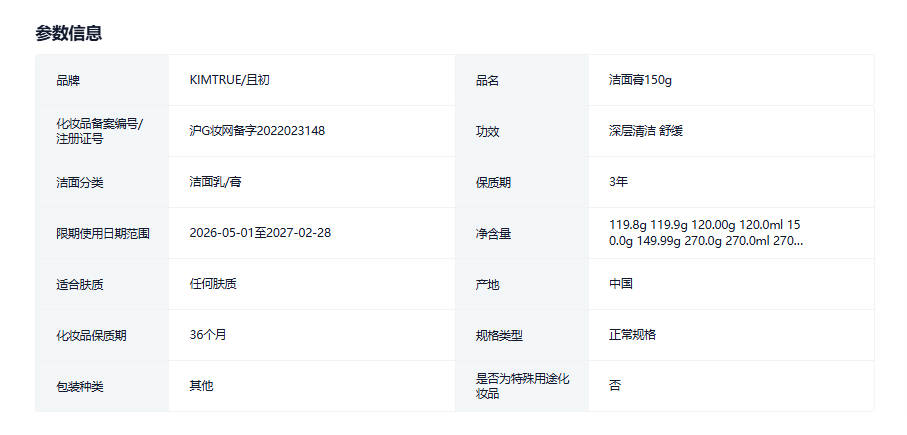Select the origin value 中国
The width and height of the screenshot is (907, 435).
coord(621,284)
